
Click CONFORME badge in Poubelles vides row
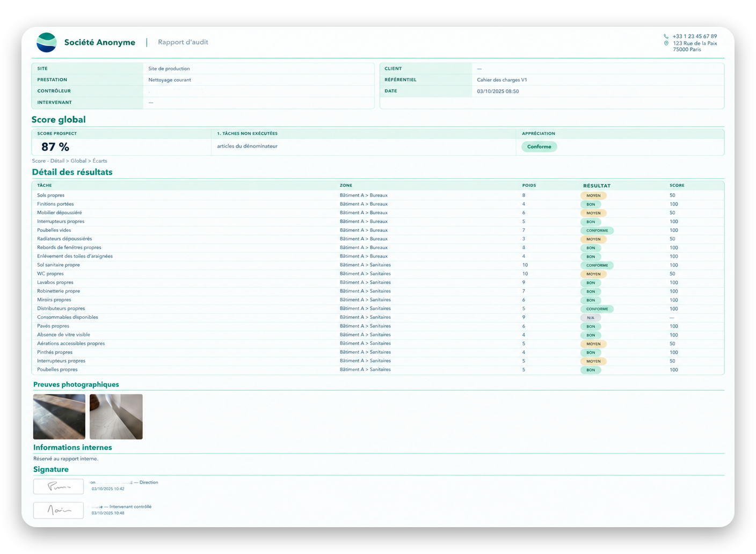coord(597,230)
